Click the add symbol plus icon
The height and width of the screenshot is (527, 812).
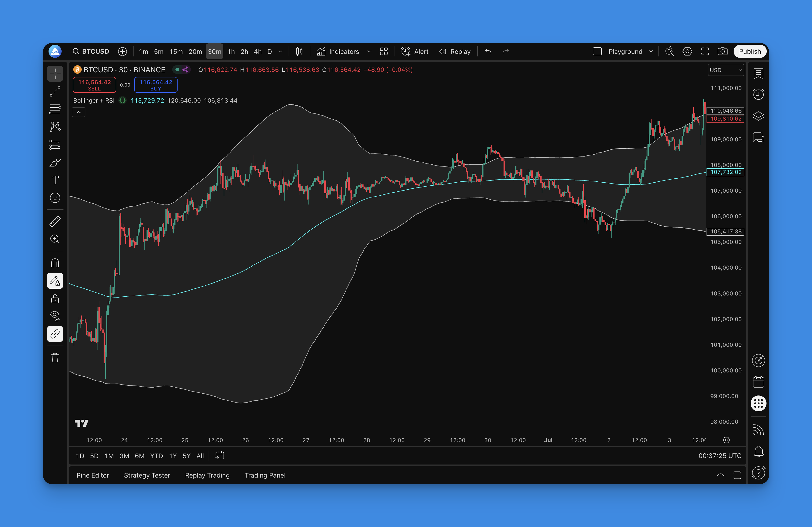point(122,52)
